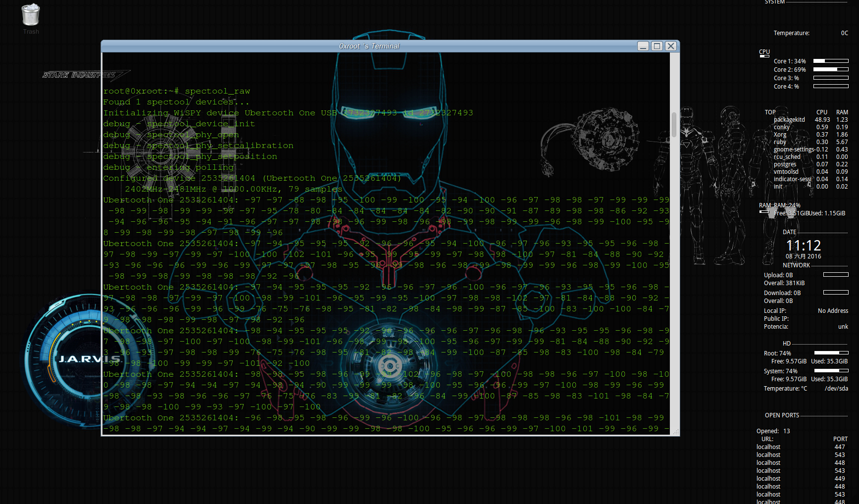The image size is (859, 504).
Task: Click the 'vmtoolsd' process entry
Action: click(x=786, y=172)
